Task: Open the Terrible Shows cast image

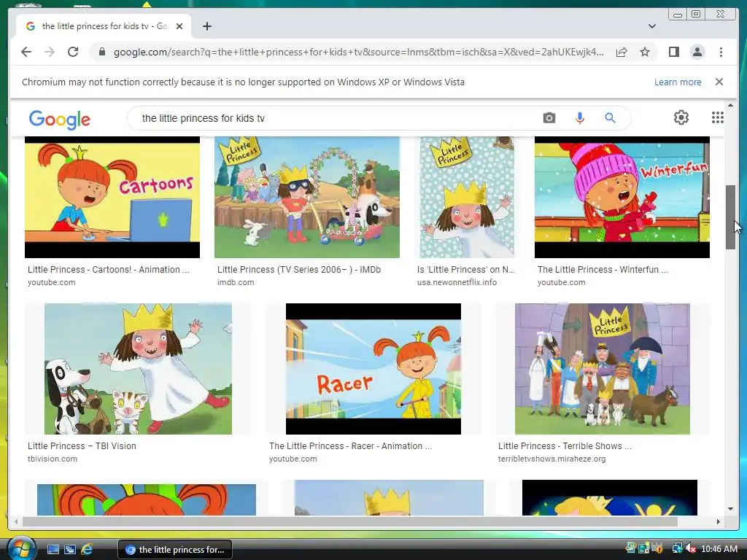Action: point(602,368)
